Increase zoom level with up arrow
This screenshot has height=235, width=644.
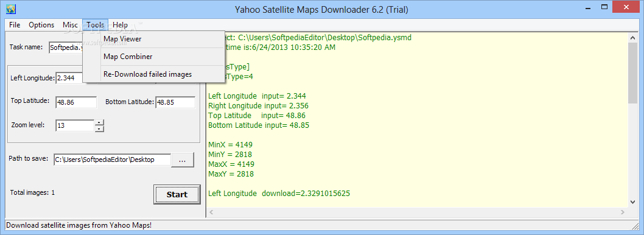pyautogui.click(x=99, y=122)
